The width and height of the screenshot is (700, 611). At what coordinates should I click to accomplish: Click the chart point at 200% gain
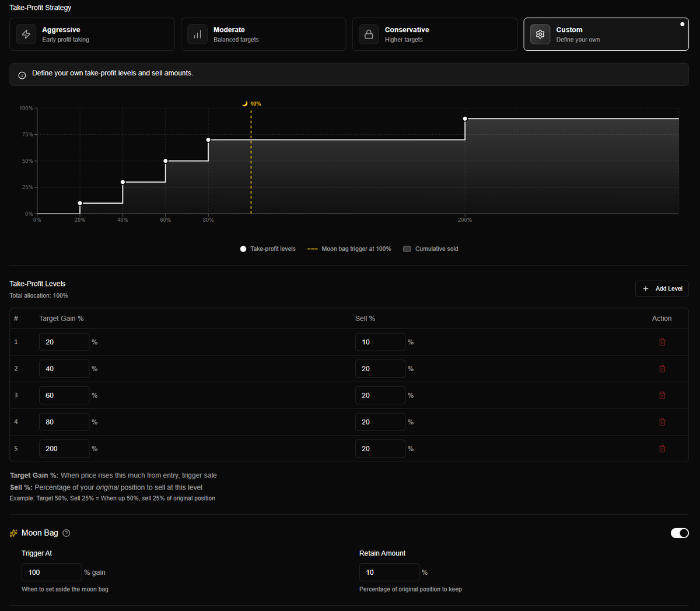coord(465,118)
